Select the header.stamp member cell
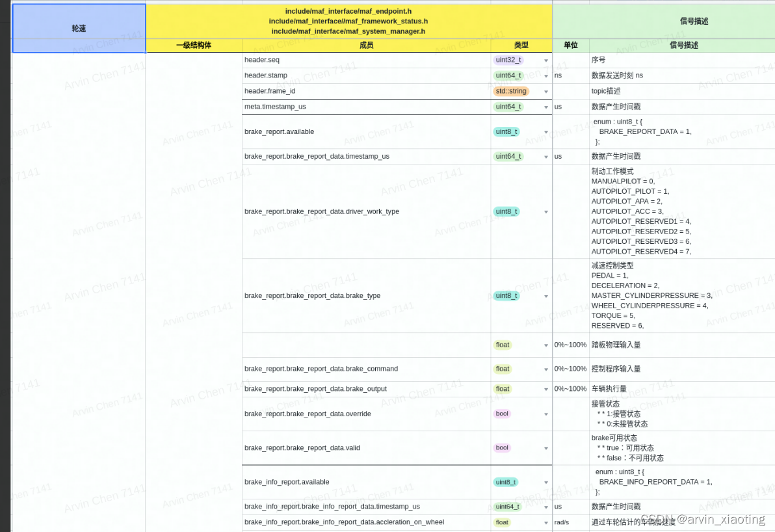775x532 pixels. (x=366, y=75)
